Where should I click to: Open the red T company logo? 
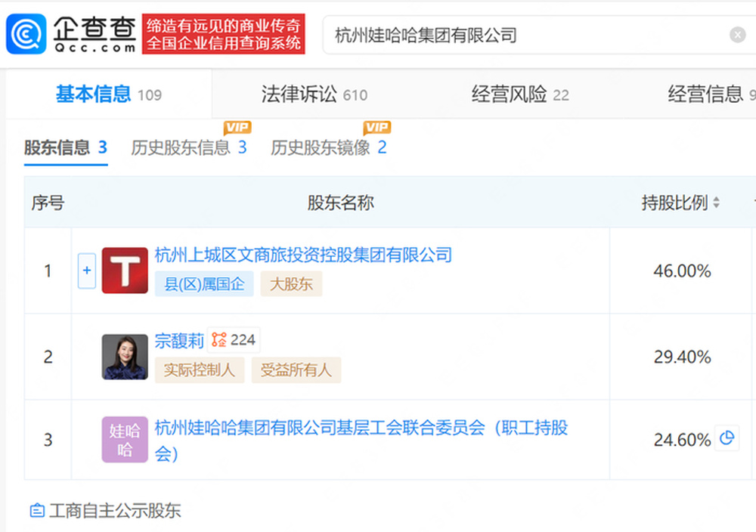click(x=125, y=271)
